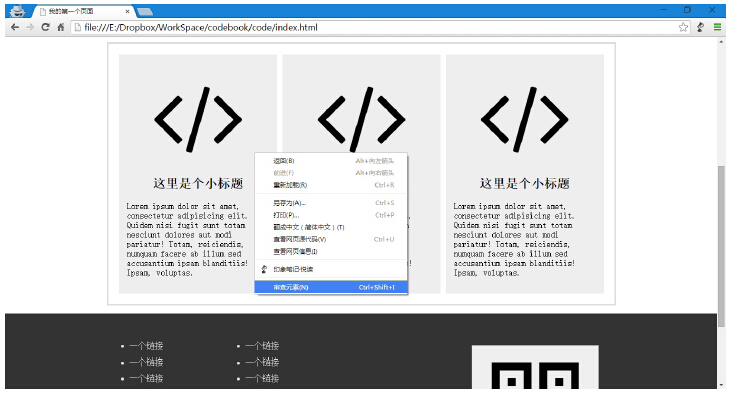Click the 这里是个小标题 heading in left card

point(198,183)
